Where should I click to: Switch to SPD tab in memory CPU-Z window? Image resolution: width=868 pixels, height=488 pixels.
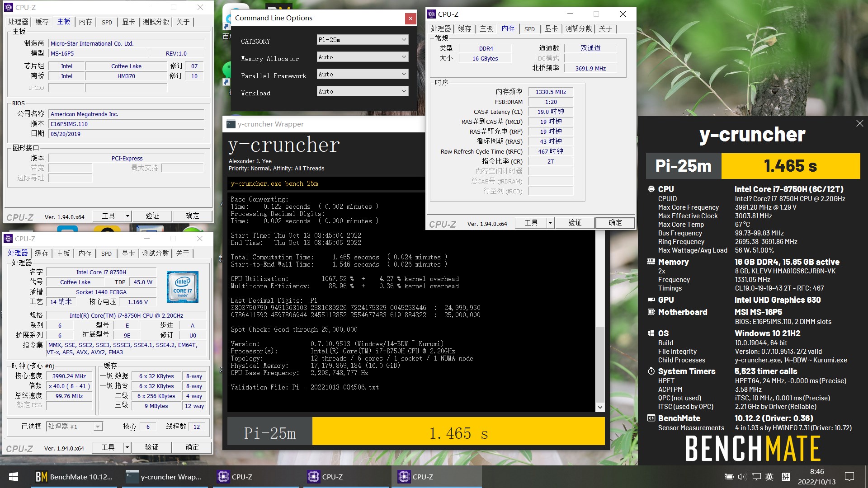click(x=529, y=29)
